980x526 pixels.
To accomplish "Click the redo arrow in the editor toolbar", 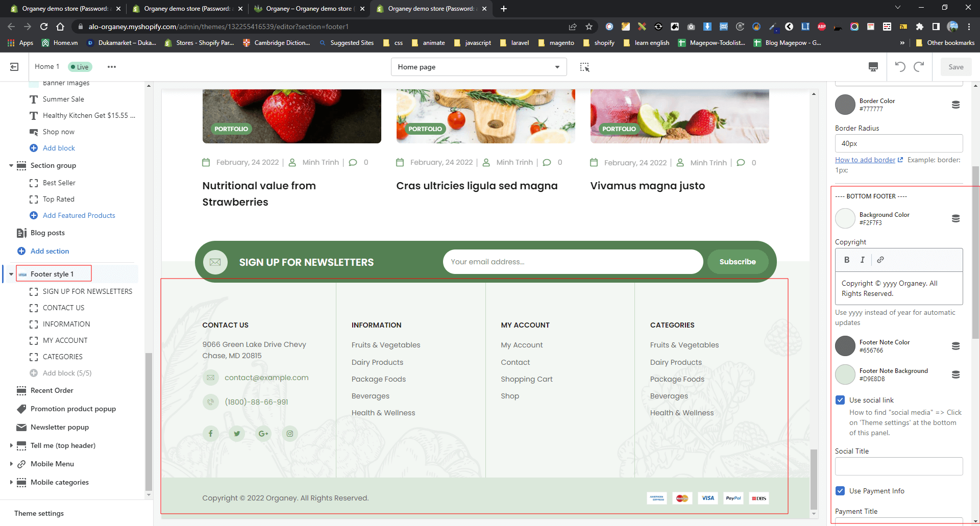I will 919,67.
